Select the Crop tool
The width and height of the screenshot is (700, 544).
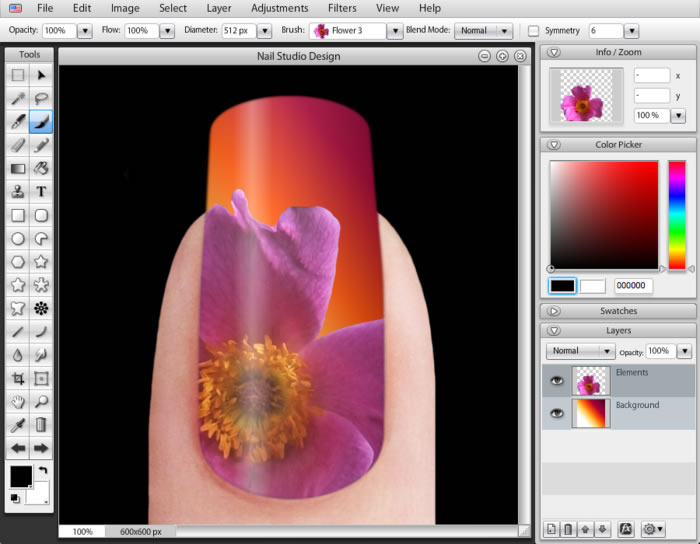[x=17, y=378]
